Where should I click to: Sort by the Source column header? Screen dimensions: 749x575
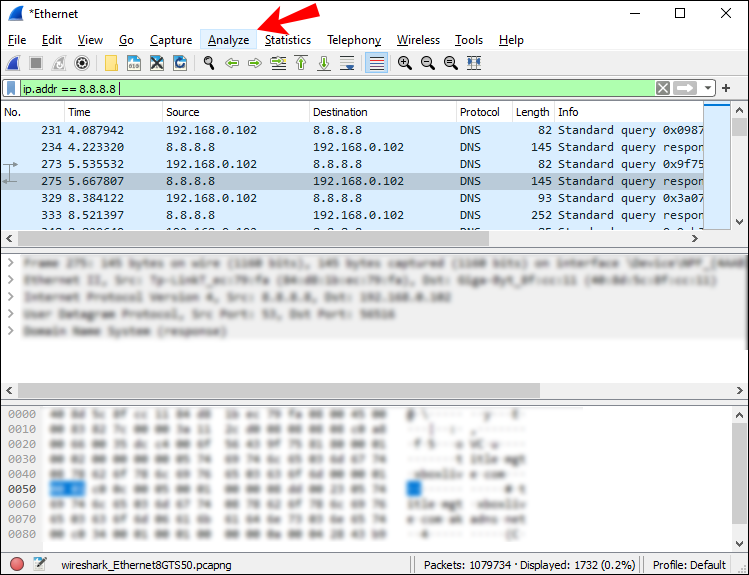click(236, 112)
